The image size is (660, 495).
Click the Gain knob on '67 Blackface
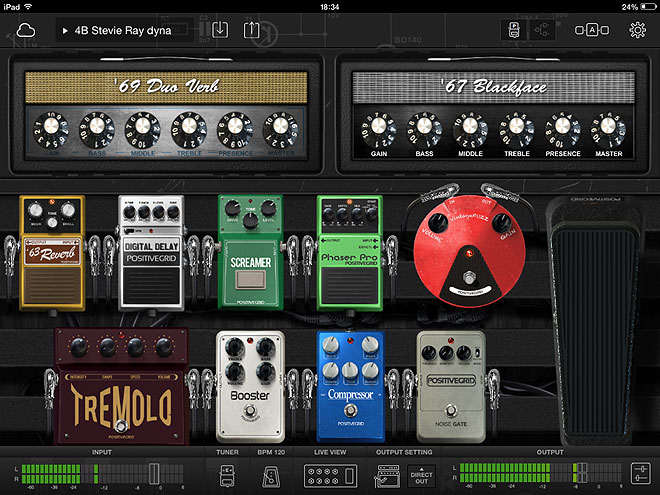coord(378,130)
